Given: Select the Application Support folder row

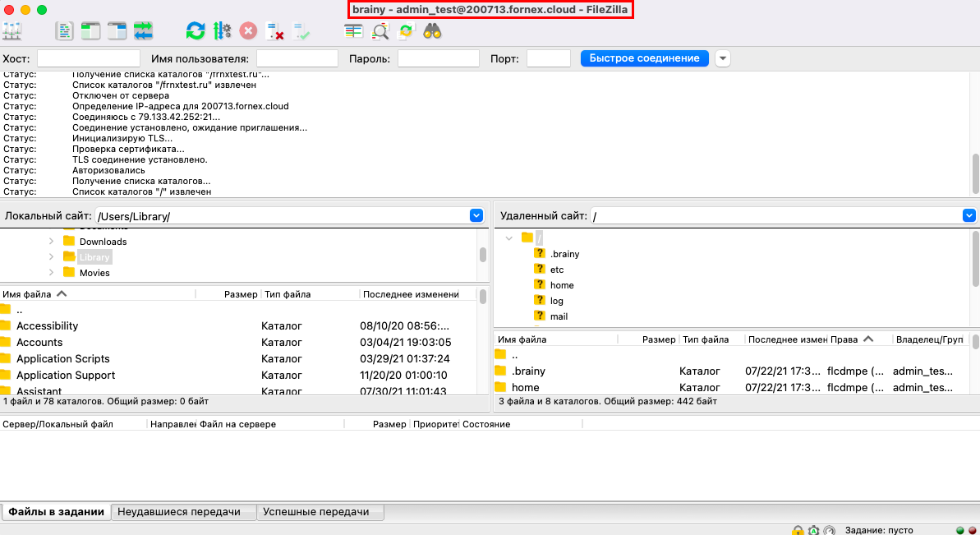Looking at the screenshot, I should pyautogui.click(x=237, y=375).
